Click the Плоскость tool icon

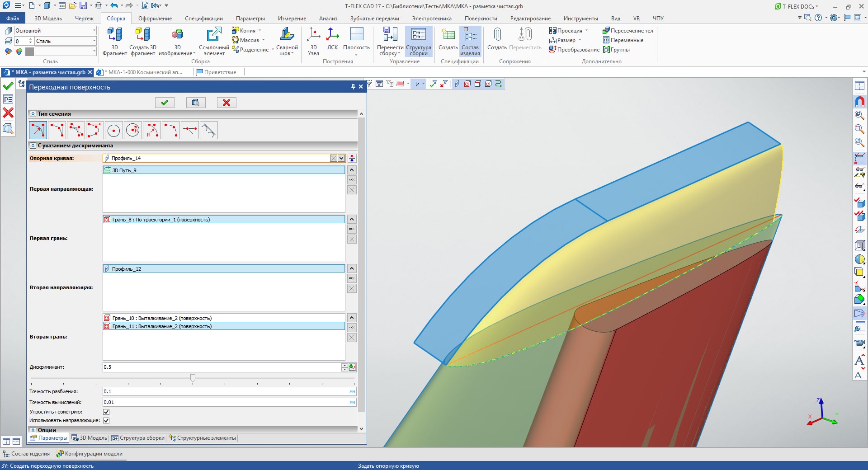click(x=357, y=34)
